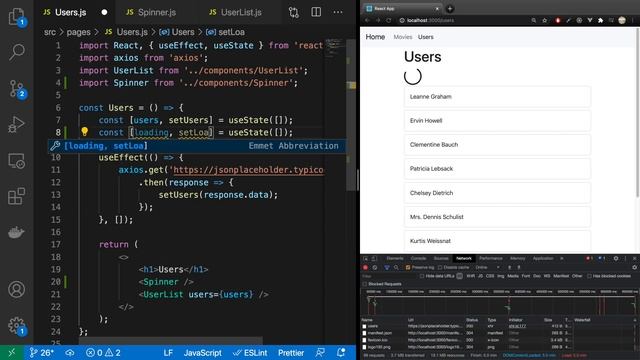Toggle the network filter funnel icon
This screenshot has width=640, height=360.
tap(387, 267)
